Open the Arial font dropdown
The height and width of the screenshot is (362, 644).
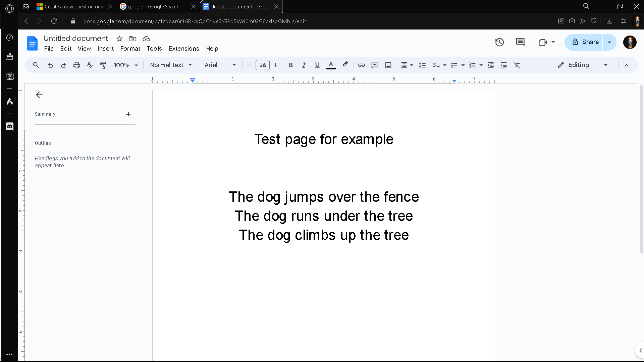pyautogui.click(x=220, y=65)
